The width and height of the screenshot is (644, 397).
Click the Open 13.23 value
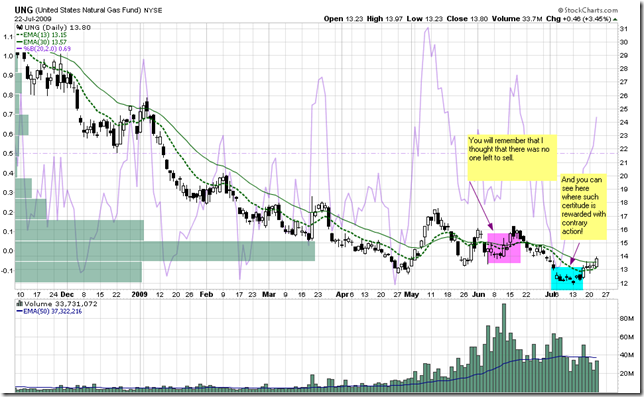coord(343,19)
